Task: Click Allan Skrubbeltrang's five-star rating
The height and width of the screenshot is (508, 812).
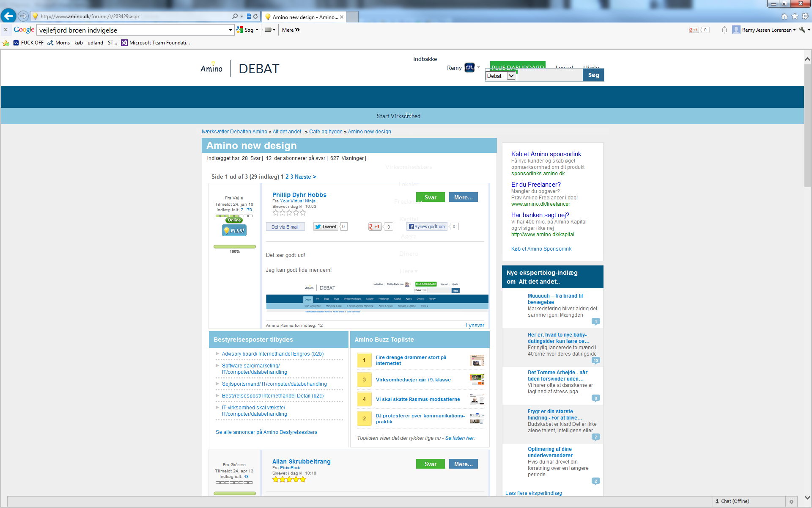Action: (289, 479)
